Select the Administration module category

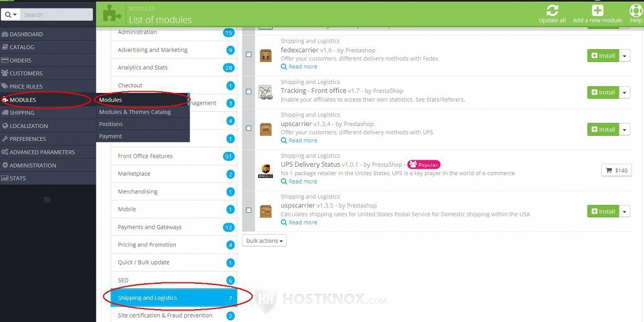(x=174, y=32)
